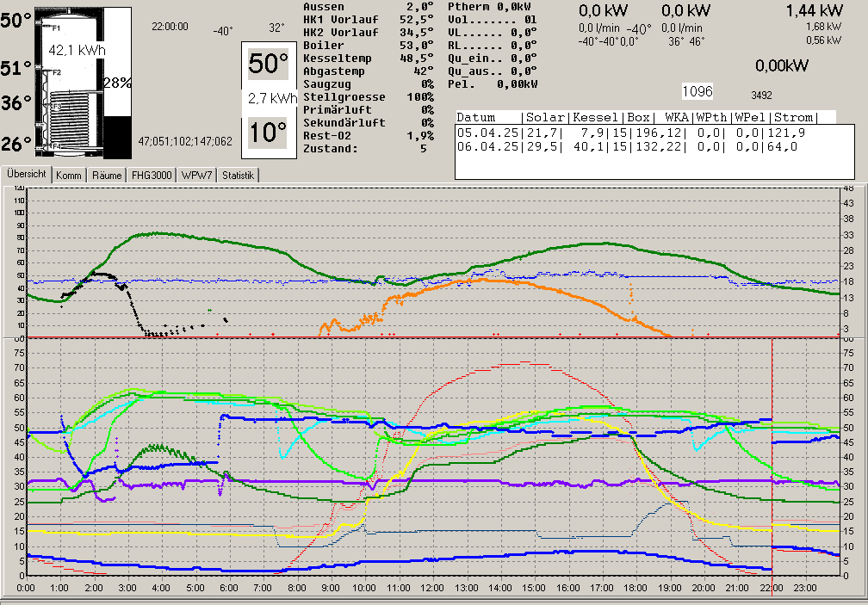868x605 pixels.
Task: Select the 05.04.25 row in list
Action: 637,132
